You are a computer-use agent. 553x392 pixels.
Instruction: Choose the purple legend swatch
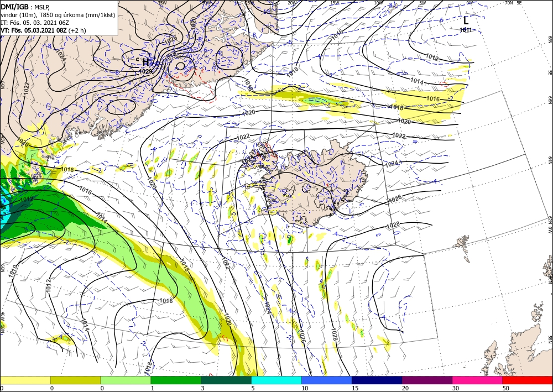427,380
